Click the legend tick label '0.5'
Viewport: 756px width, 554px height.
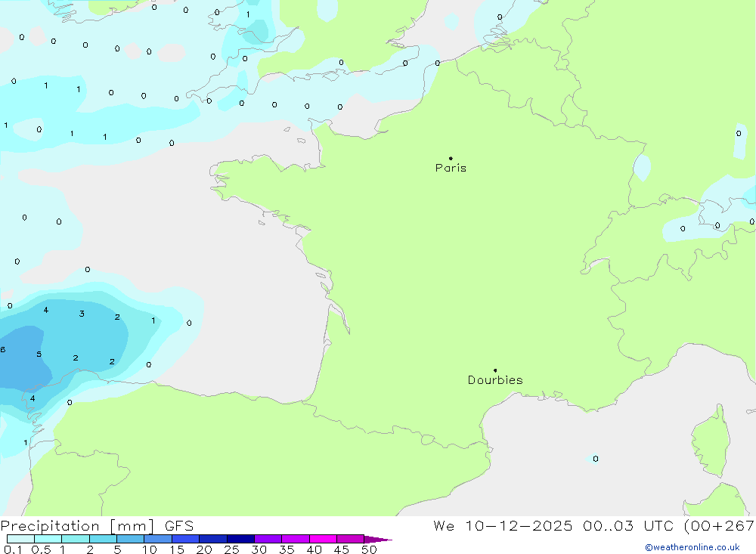point(41,549)
